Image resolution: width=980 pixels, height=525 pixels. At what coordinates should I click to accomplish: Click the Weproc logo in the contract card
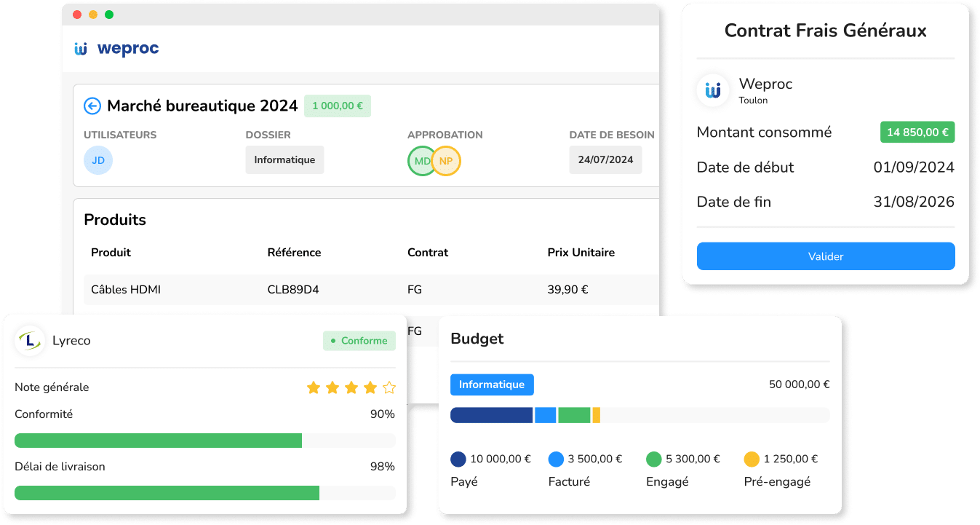click(713, 90)
